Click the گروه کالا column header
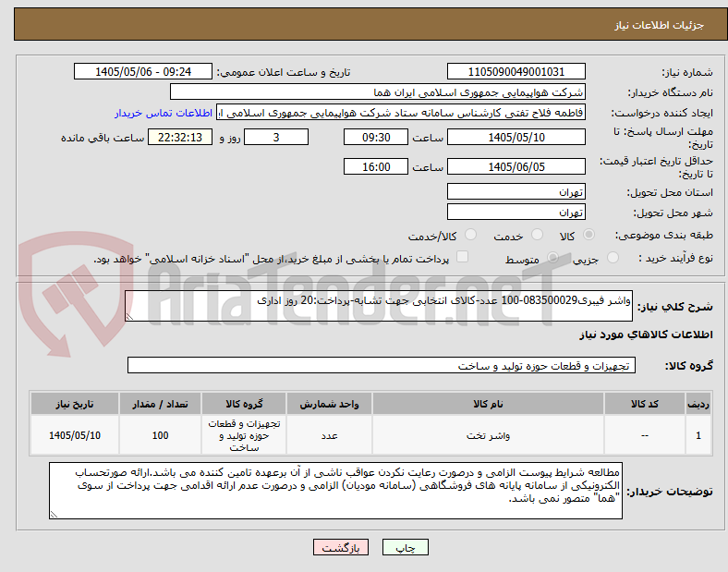 coord(244,404)
